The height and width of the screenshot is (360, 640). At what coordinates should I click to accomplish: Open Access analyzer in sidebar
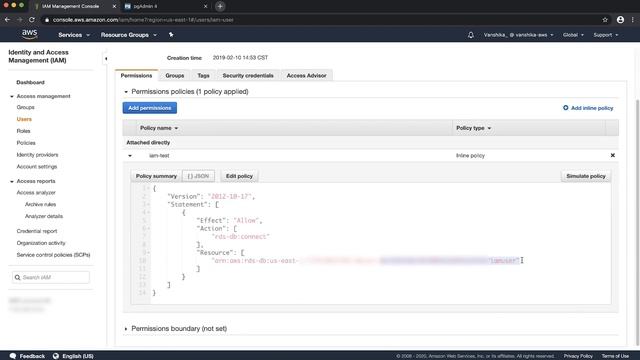36,193
